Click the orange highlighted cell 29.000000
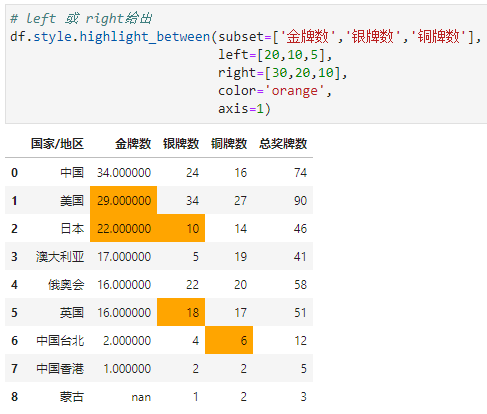The image size is (487, 414). tap(123, 200)
